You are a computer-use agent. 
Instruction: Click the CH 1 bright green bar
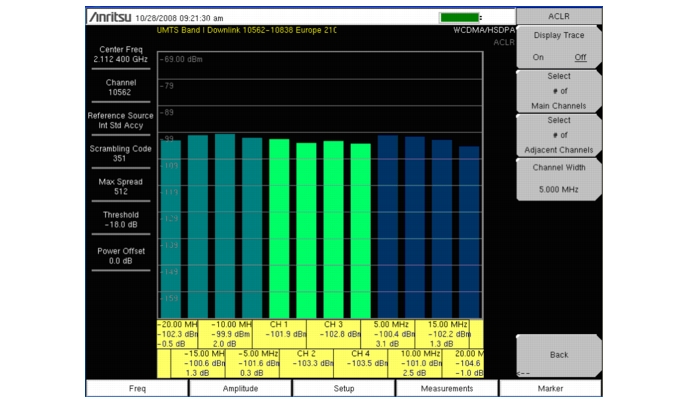click(279, 228)
